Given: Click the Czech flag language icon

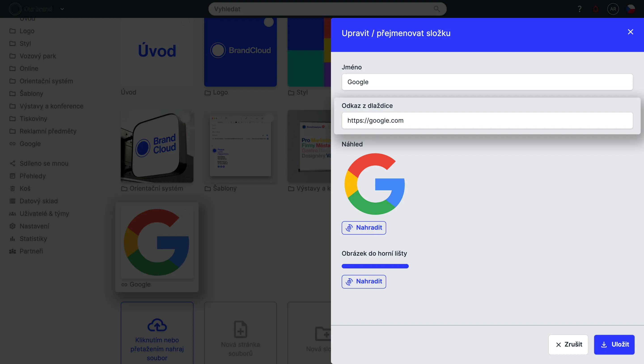Looking at the screenshot, I should 630,9.
